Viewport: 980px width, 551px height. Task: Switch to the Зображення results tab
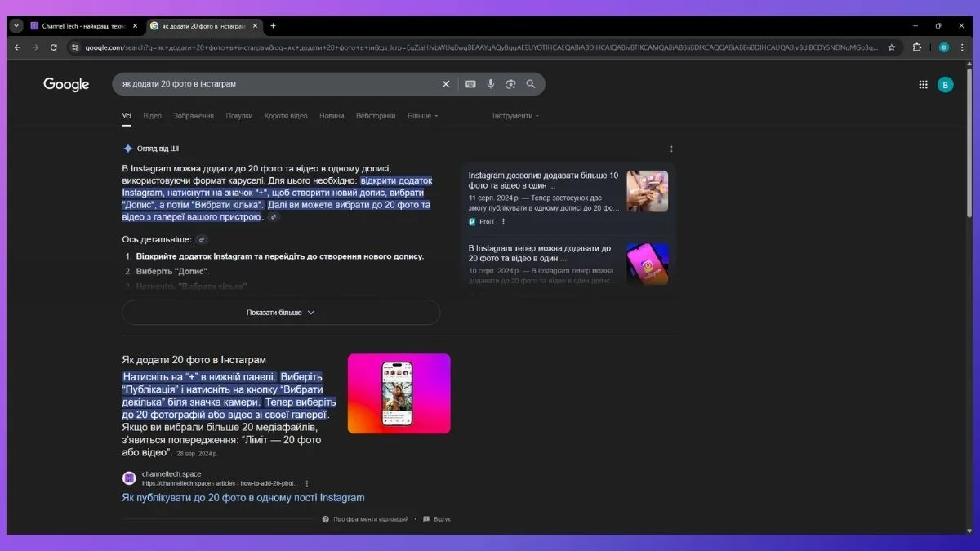[194, 116]
